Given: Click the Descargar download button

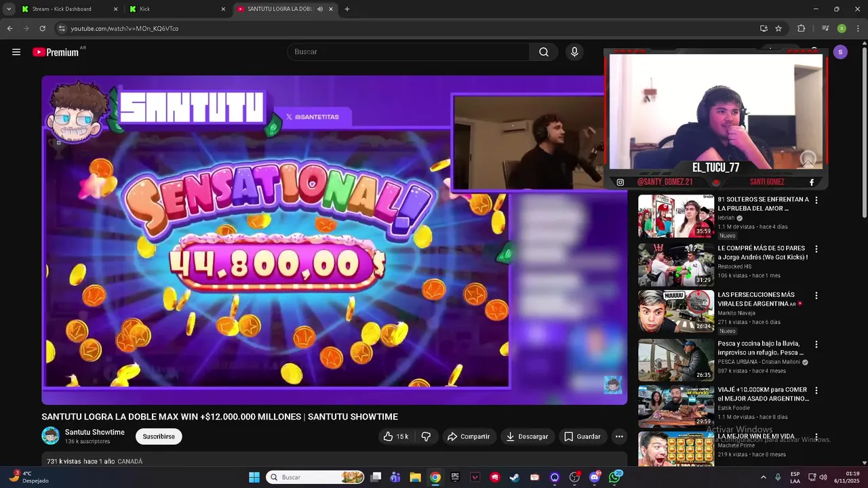Looking at the screenshot, I should point(528,436).
